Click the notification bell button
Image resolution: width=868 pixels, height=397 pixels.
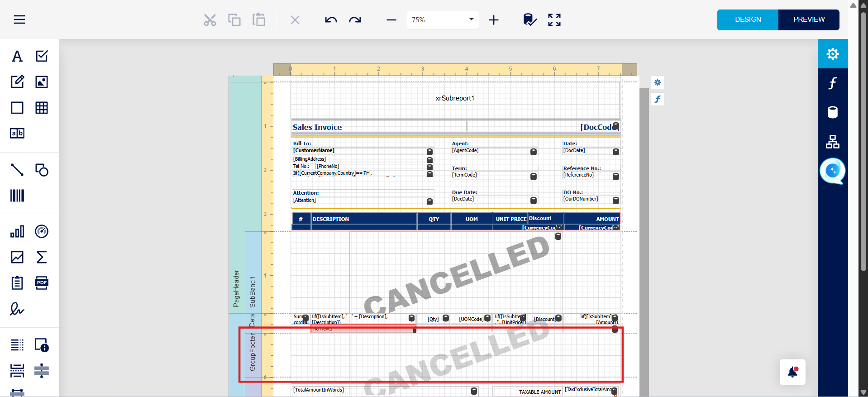pos(792,372)
